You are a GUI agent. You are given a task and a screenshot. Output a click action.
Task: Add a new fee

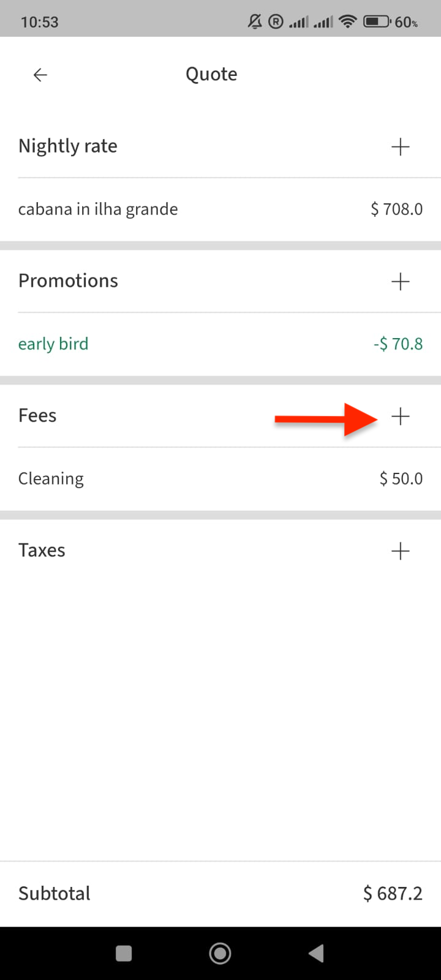[400, 417]
